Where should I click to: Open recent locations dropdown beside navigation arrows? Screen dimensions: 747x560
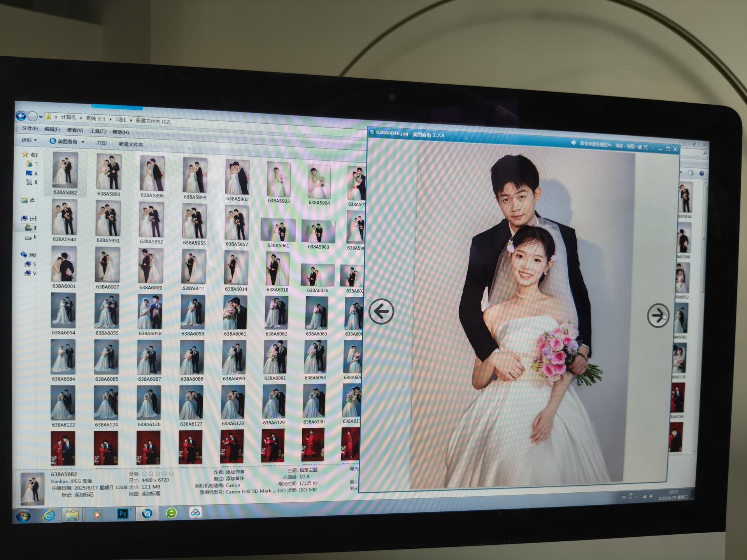pos(40,117)
